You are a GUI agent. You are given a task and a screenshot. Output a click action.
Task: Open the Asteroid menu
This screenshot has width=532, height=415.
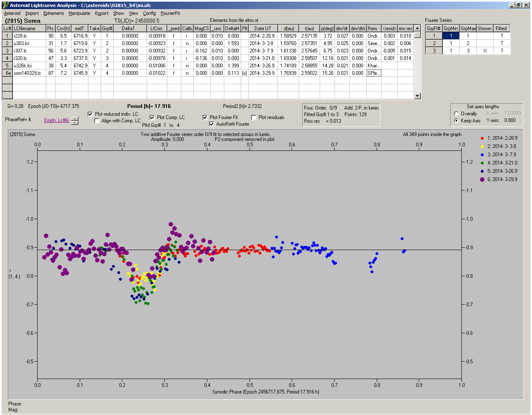point(12,13)
